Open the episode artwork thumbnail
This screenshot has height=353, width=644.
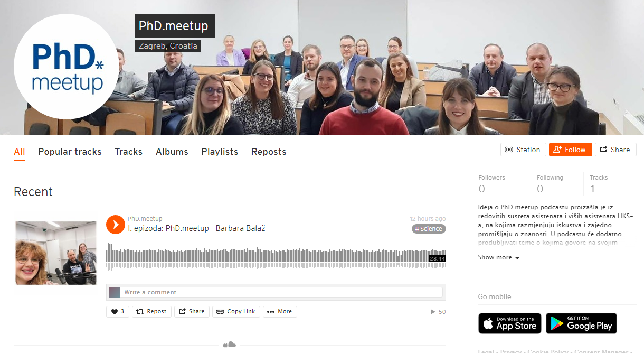click(x=56, y=253)
